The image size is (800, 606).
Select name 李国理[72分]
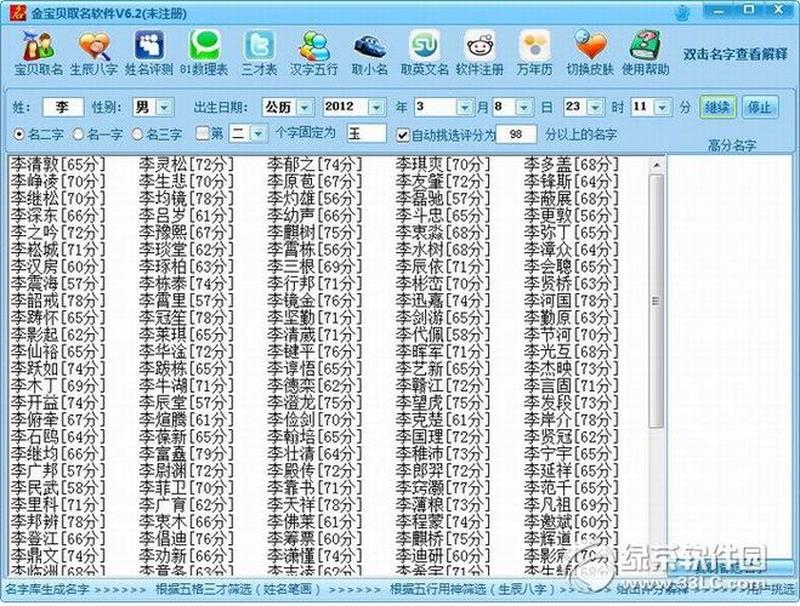442,437
